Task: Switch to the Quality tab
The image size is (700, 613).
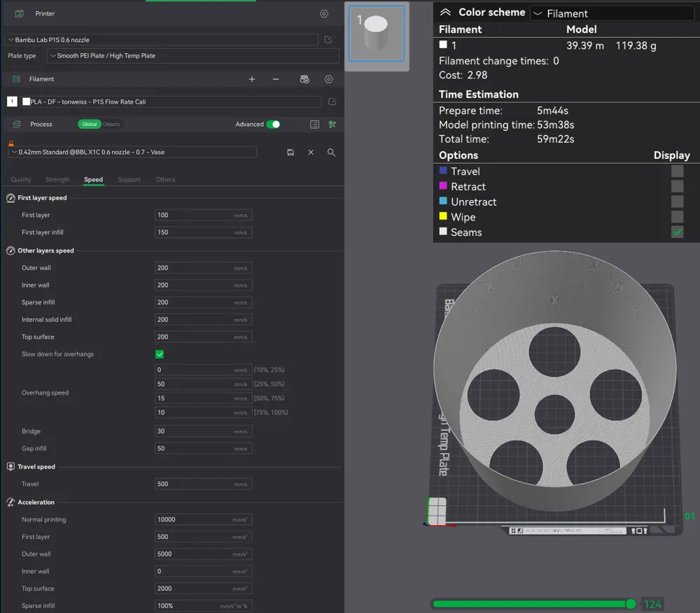Action: click(21, 180)
